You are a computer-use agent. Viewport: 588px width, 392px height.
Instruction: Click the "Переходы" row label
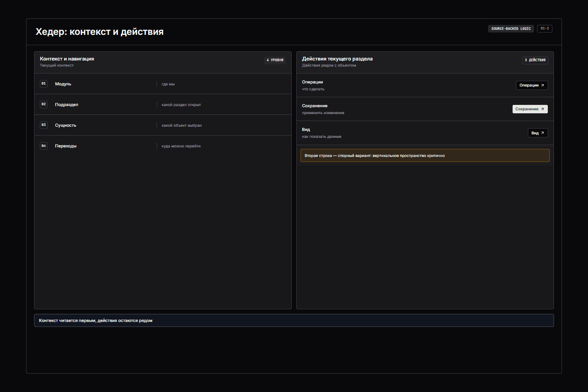click(66, 146)
